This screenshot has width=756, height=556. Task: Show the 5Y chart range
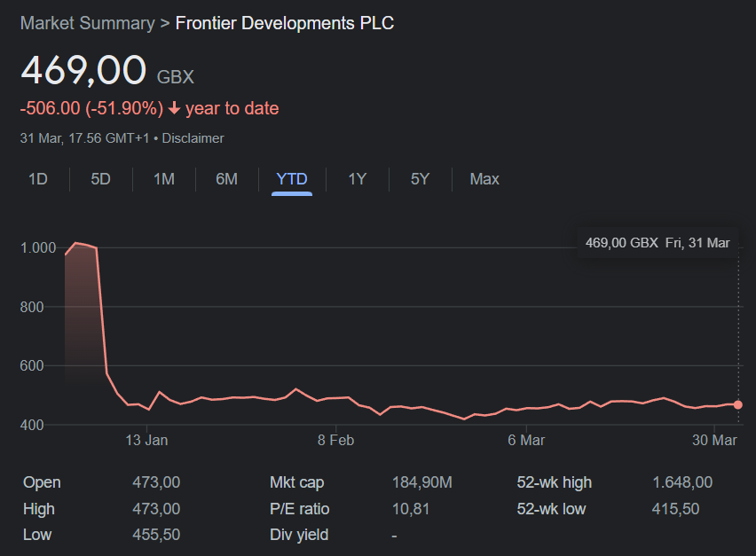pos(420,179)
